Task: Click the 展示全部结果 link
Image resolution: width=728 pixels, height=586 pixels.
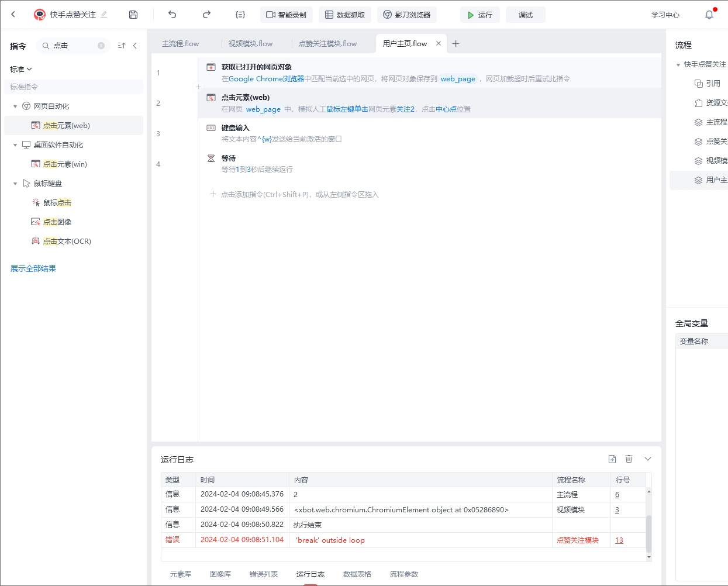Action: pyautogui.click(x=33, y=268)
